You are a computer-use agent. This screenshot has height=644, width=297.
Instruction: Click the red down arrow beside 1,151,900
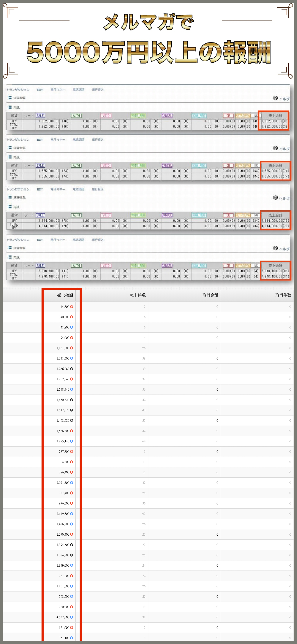tap(72, 348)
